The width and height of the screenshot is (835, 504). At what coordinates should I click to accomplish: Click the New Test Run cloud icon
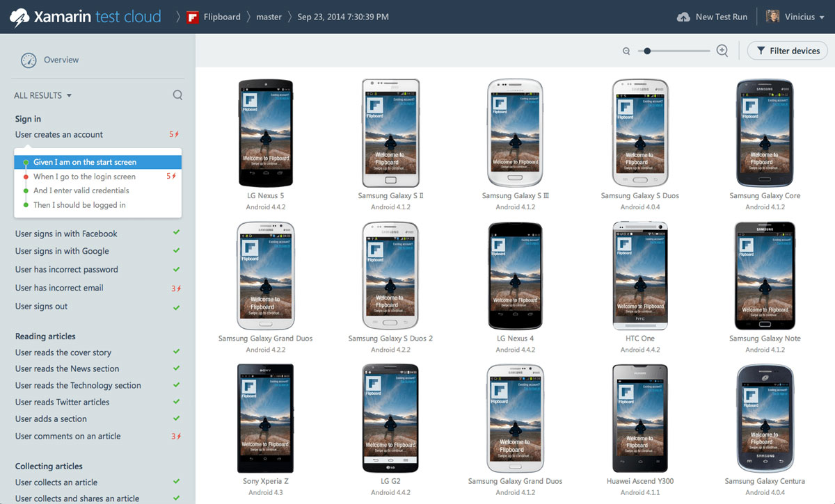685,16
